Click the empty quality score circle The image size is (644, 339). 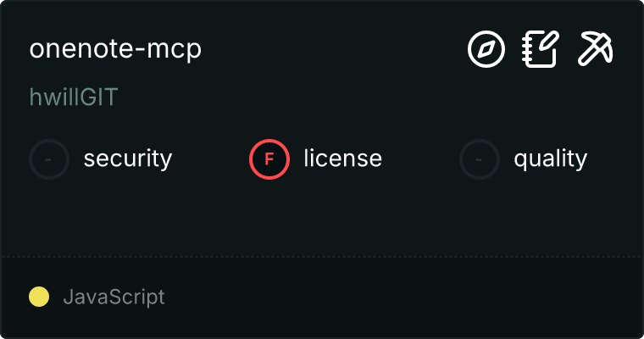pos(480,159)
